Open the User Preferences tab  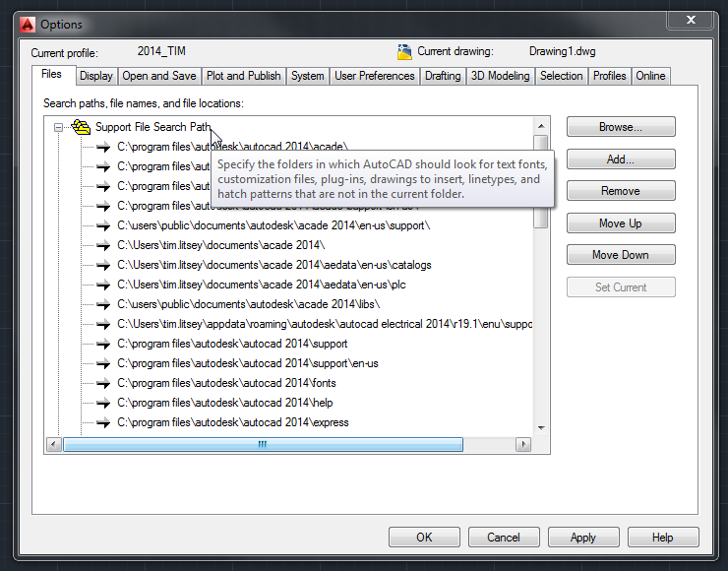(375, 76)
